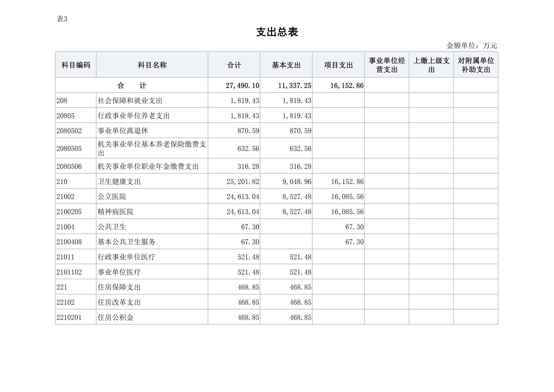Click 机关事业单位基本养老保险缴费支出 row name
The image size is (554, 392).
[x=152, y=148]
